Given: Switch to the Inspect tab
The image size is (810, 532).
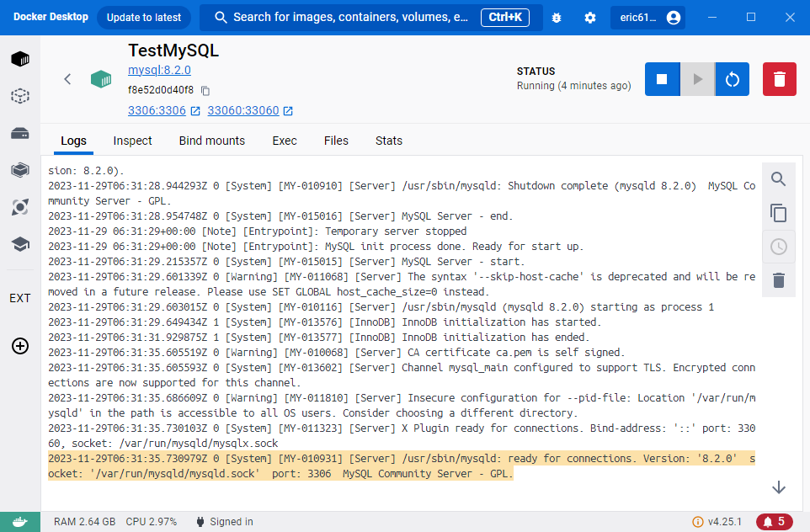Looking at the screenshot, I should pyautogui.click(x=132, y=141).
